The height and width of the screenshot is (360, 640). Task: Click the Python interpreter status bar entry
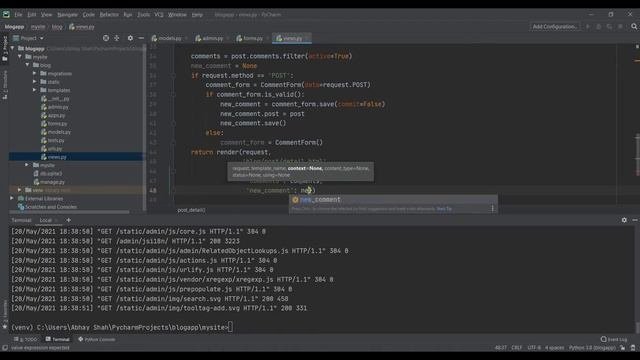pyautogui.click(x=592, y=348)
